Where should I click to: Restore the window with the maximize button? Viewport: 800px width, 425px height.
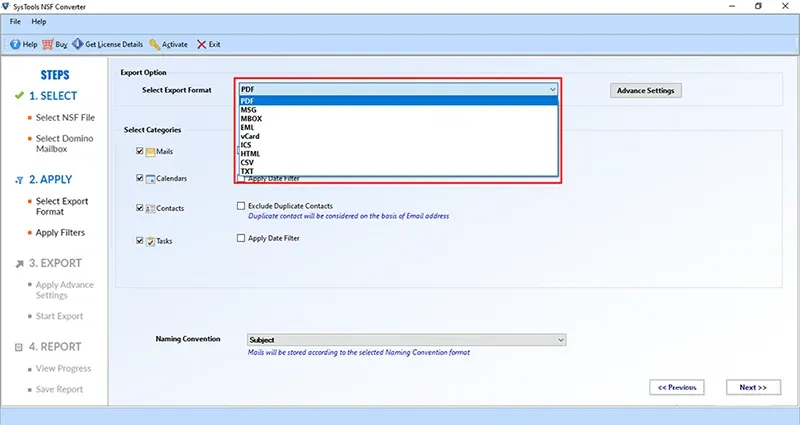[758, 6]
